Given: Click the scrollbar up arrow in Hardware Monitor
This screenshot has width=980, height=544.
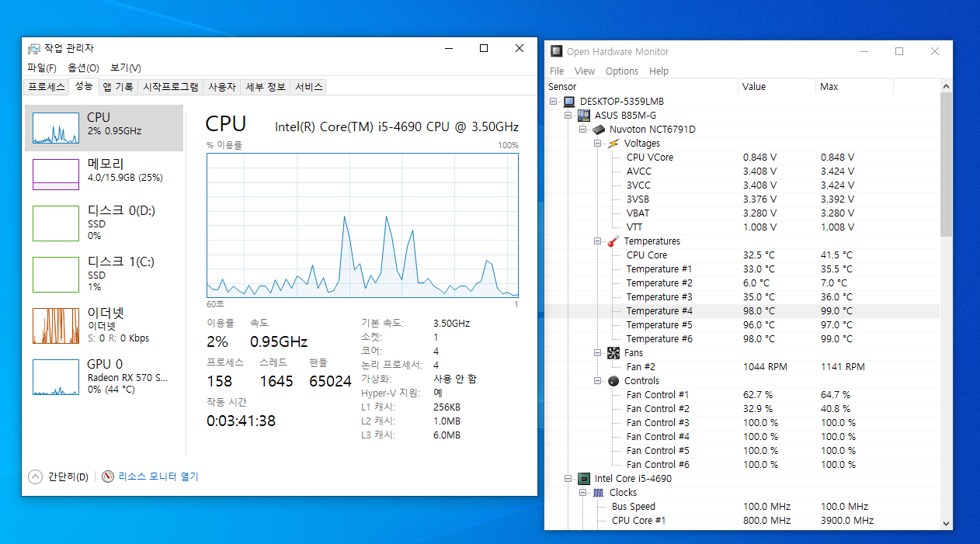Looking at the screenshot, I should pos(946,85).
